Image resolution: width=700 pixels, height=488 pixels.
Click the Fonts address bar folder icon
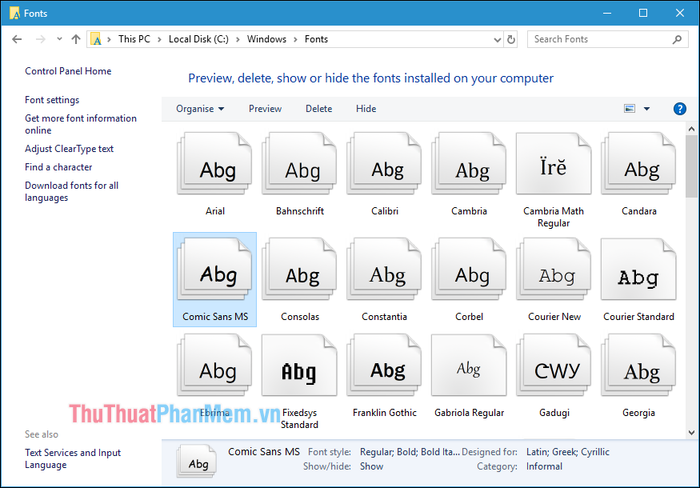[96, 39]
